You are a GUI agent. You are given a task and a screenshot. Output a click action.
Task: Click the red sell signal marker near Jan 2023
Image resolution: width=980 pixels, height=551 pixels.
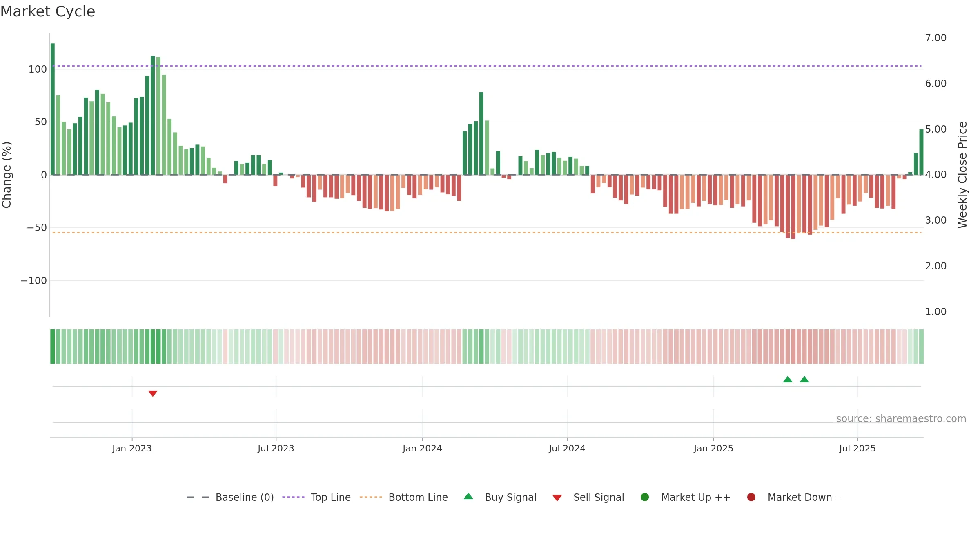coord(153,393)
